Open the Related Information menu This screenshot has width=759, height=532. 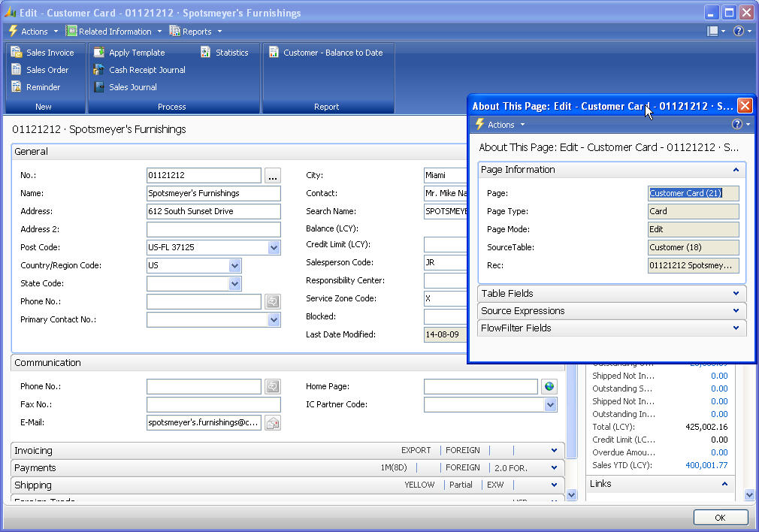tap(114, 32)
